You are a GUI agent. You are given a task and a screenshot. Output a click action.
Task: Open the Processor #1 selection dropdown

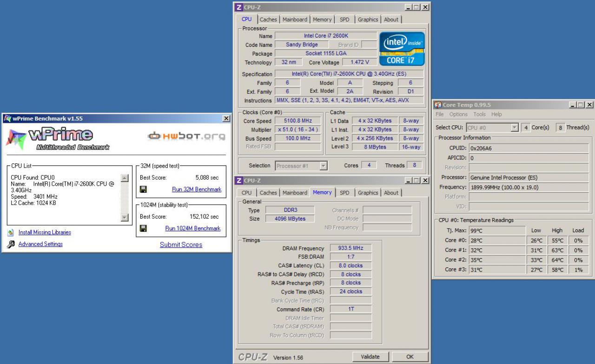(x=324, y=166)
